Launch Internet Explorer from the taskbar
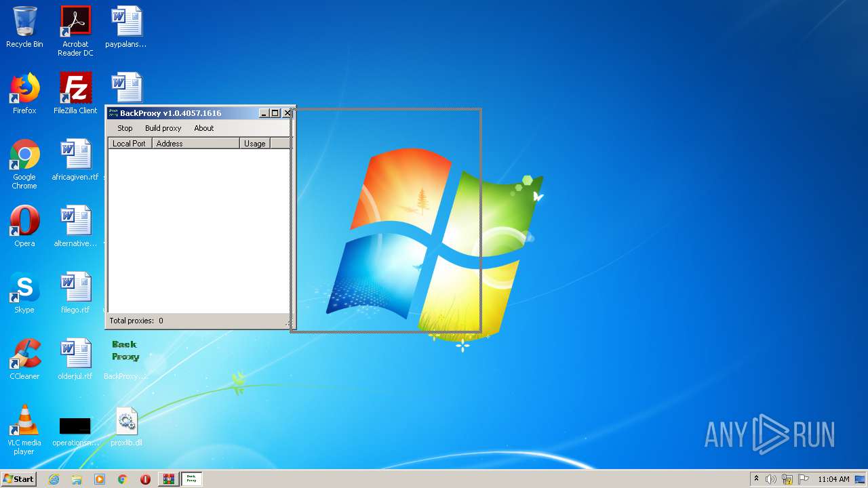The width and height of the screenshot is (868, 488). 54,479
